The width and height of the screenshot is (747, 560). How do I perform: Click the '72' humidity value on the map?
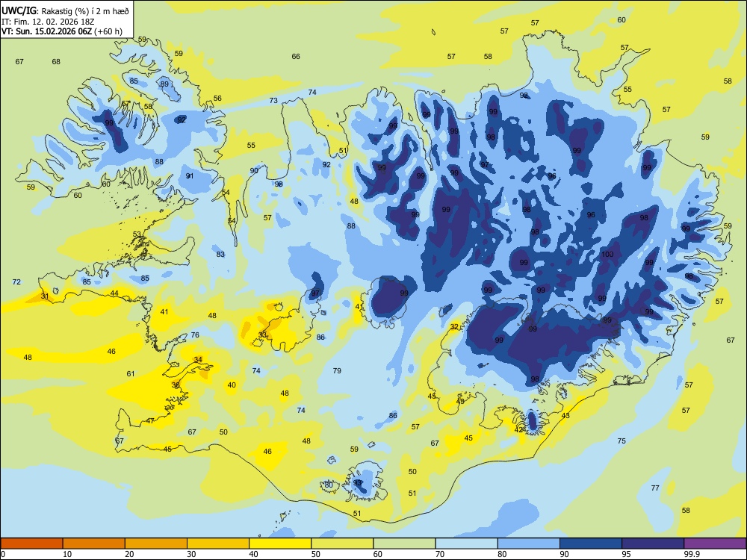16,282
